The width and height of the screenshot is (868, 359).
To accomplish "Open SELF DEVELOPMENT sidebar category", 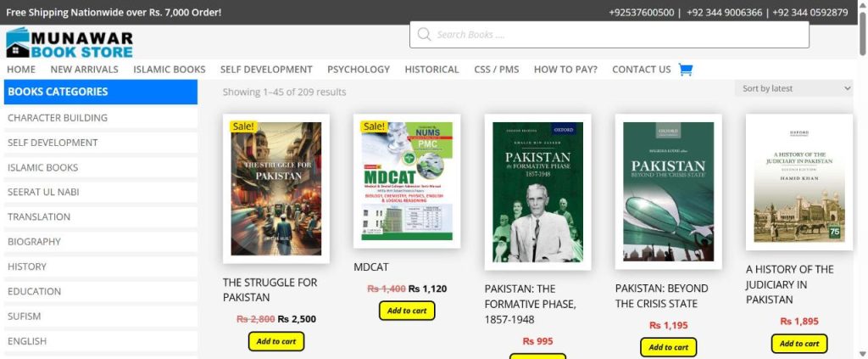I will click(101, 143).
